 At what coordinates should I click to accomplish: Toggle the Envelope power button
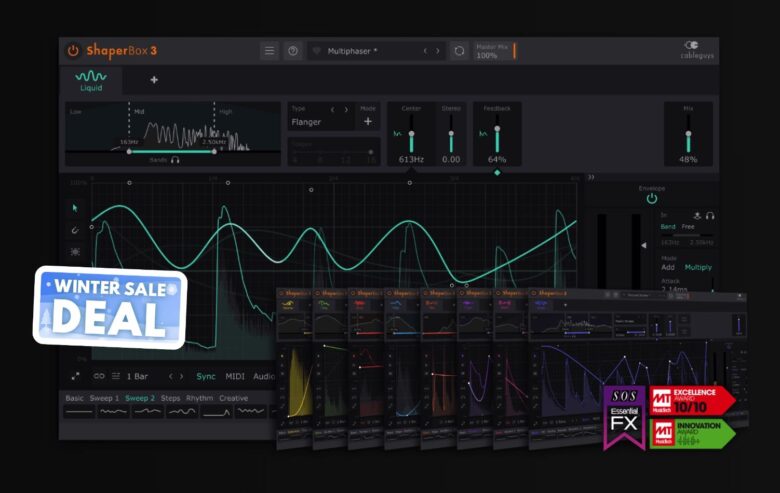point(651,198)
